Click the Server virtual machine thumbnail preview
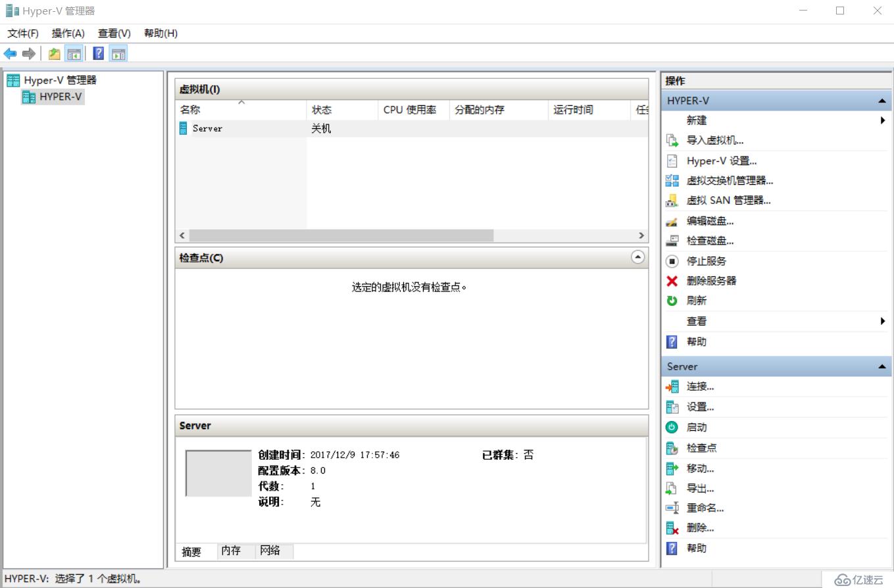 (x=218, y=473)
